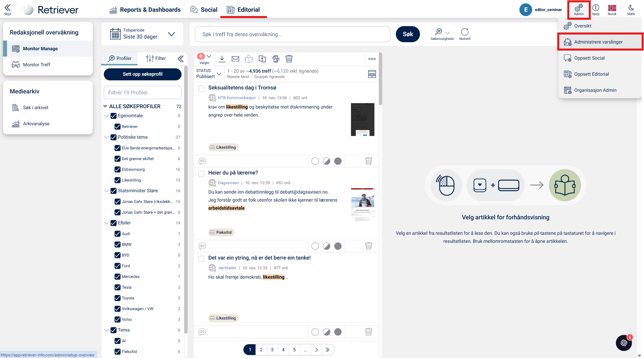Open comments on Heier du på lærerne?
Image resolution: width=644 pixels, height=358 pixels.
[202, 246]
